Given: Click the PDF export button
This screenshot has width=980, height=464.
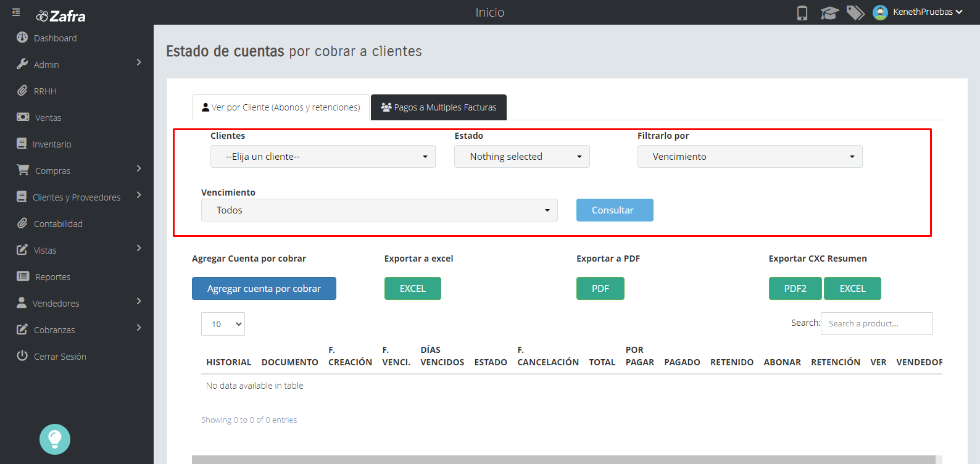Looking at the screenshot, I should [x=600, y=289].
